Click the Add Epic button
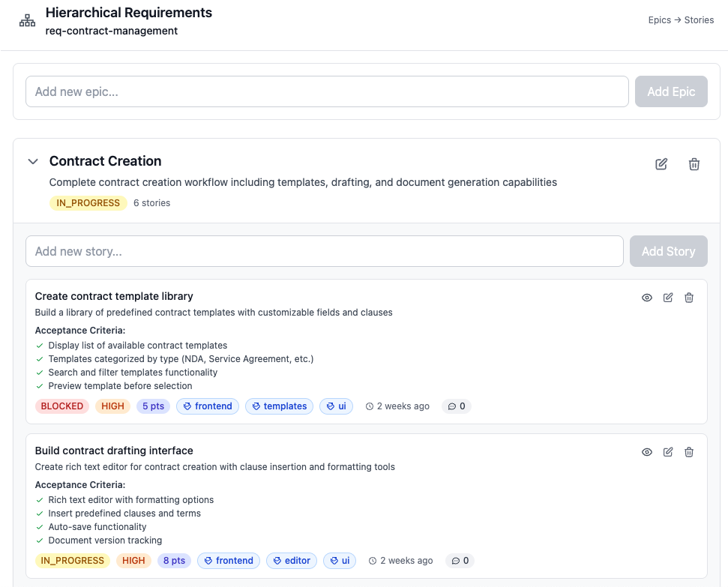This screenshot has height=587, width=728. click(671, 91)
